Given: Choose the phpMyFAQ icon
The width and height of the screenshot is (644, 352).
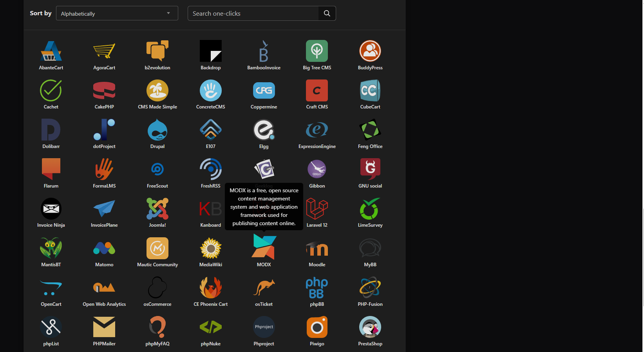Looking at the screenshot, I should point(157,327).
